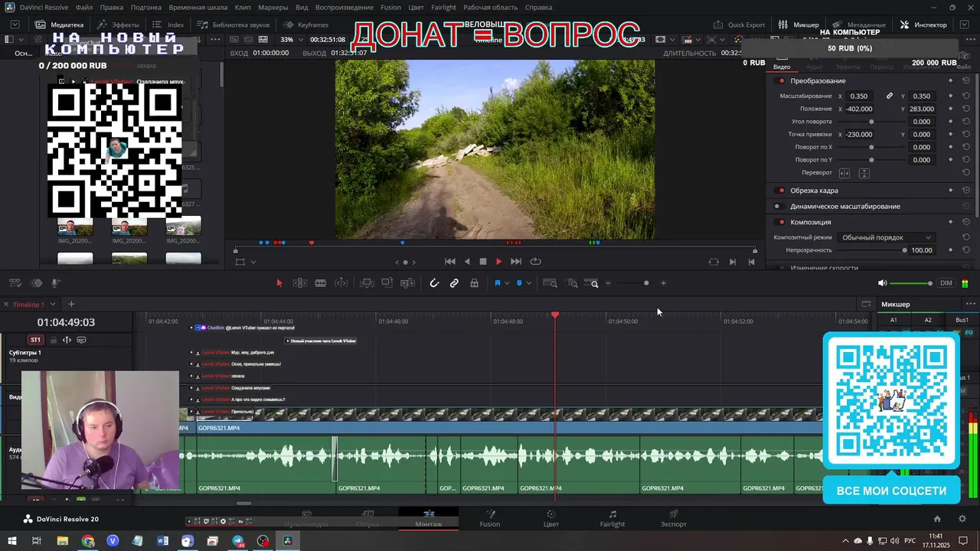Click the Положение Y value field

click(922, 109)
